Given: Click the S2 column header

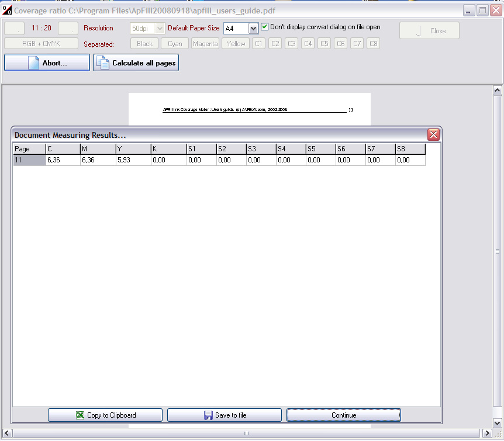Looking at the screenshot, I should [232, 149].
